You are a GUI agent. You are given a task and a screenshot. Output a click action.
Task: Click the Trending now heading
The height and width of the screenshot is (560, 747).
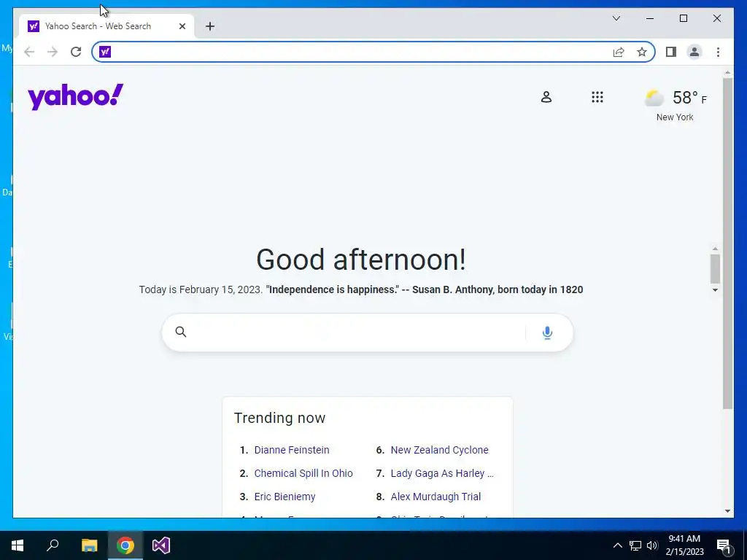(279, 418)
